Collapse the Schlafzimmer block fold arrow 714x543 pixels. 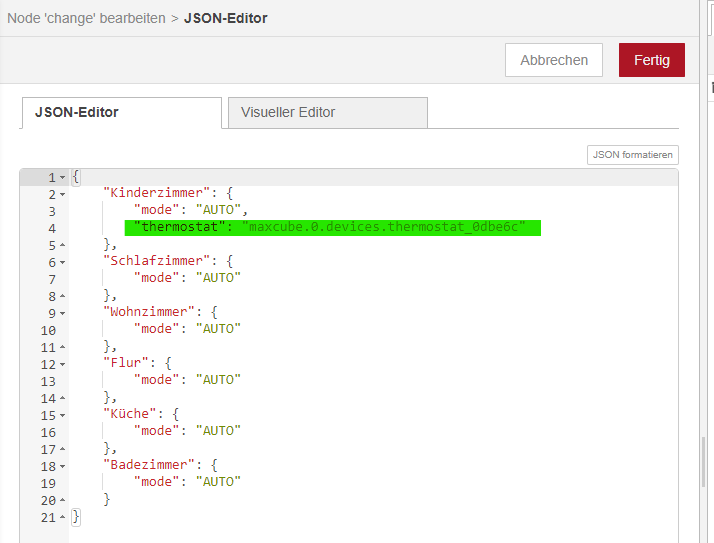[x=62, y=262]
